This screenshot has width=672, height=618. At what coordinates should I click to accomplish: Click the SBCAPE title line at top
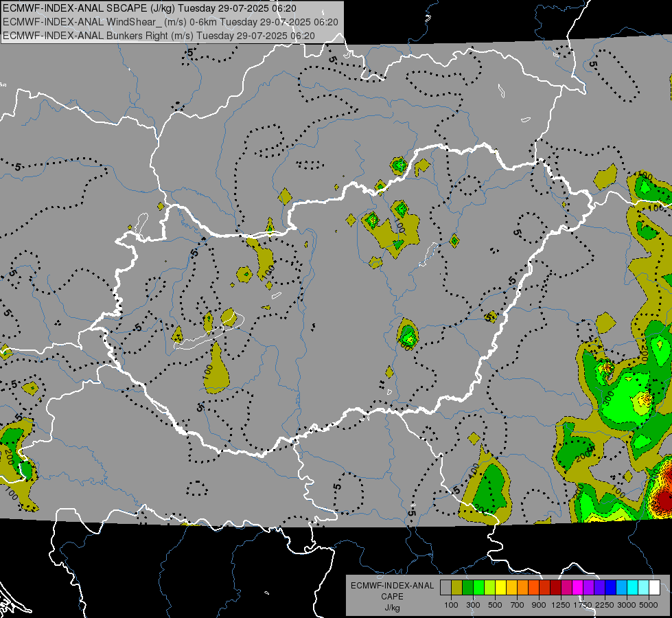pyautogui.click(x=150, y=8)
